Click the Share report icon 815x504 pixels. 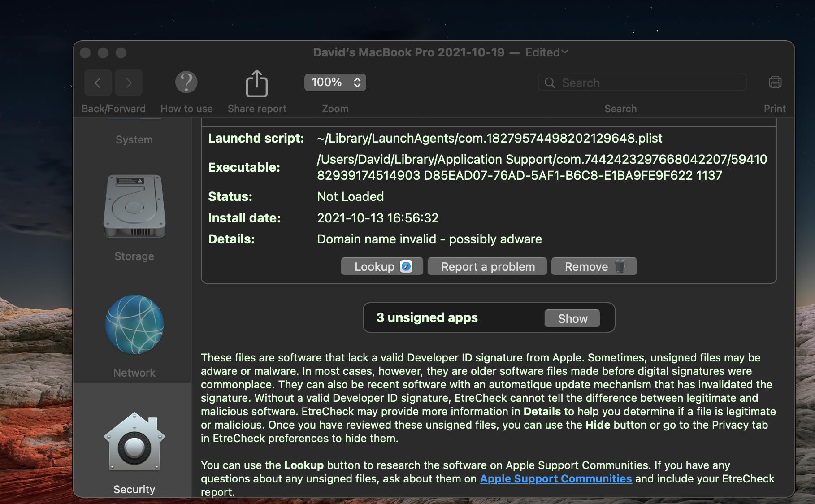257,83
